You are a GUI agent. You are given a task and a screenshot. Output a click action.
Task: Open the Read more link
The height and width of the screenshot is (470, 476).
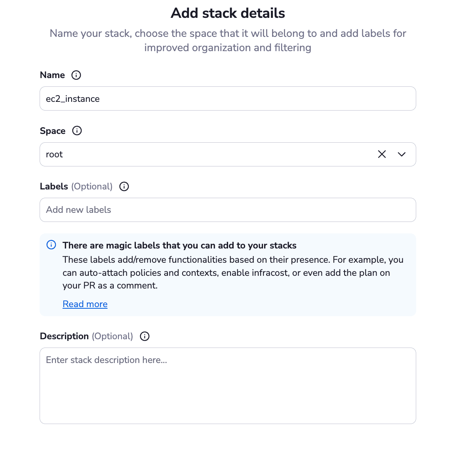[x=85, y=304]
